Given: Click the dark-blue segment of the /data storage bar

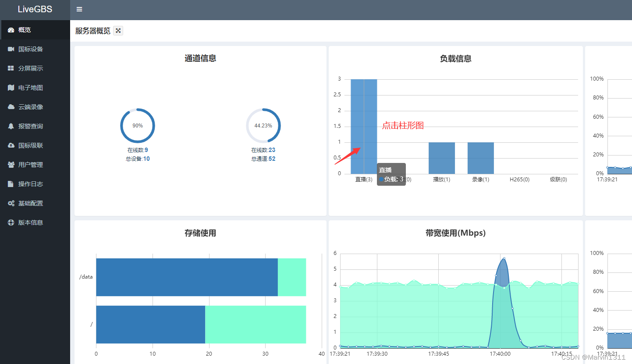Looking at the screenshot, I should (187, 277).
